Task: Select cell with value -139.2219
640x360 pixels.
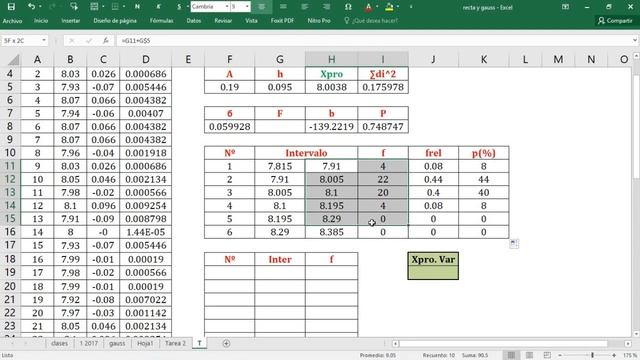Action: click(x=331, y=127)
